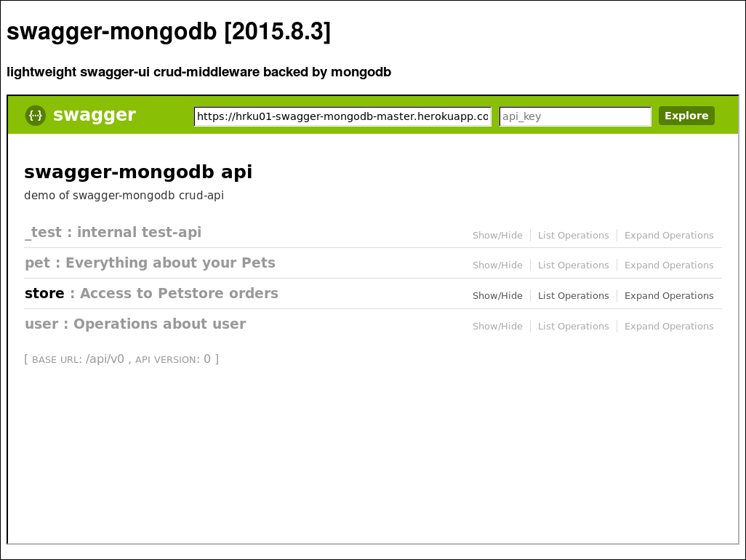The image size is (746, 560).
Task: Focus the API URL input field
Action: pos(342,116)
